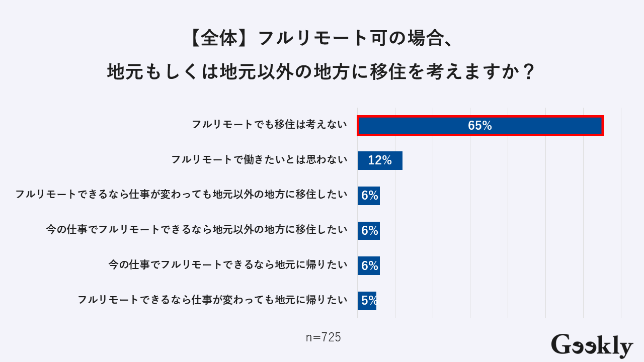The height and width of the screenshot is (362, 644).
Task: Click the label フルリモートで働きたいとは思わない
Action: click(260, 160)
